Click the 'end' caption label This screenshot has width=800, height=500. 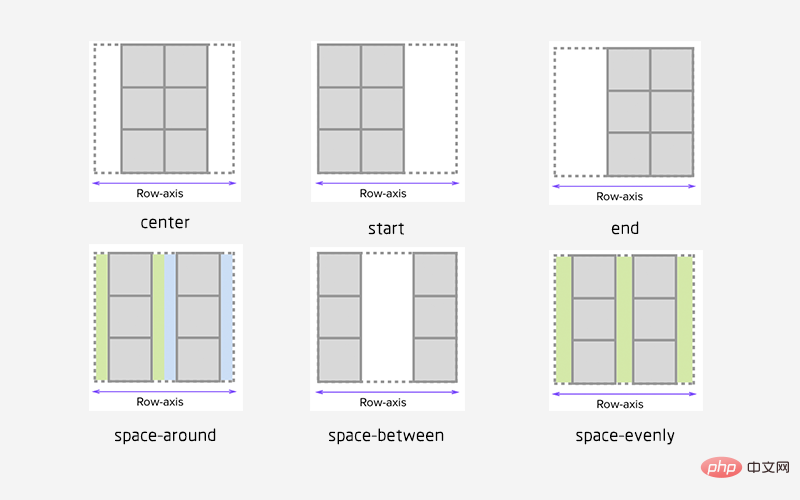(x=625, y=228)
